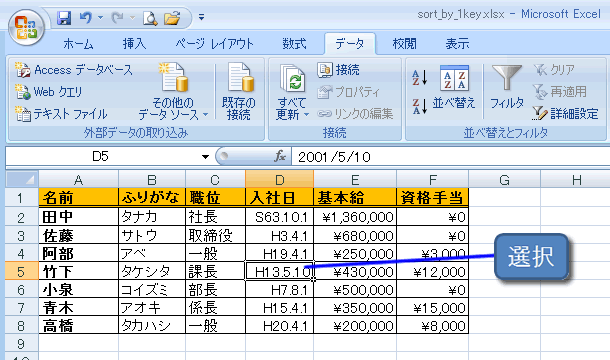This screenshot has height=360, width=610.
Task: Click the Name Box showing D5
Action: [x=100, y=156]
